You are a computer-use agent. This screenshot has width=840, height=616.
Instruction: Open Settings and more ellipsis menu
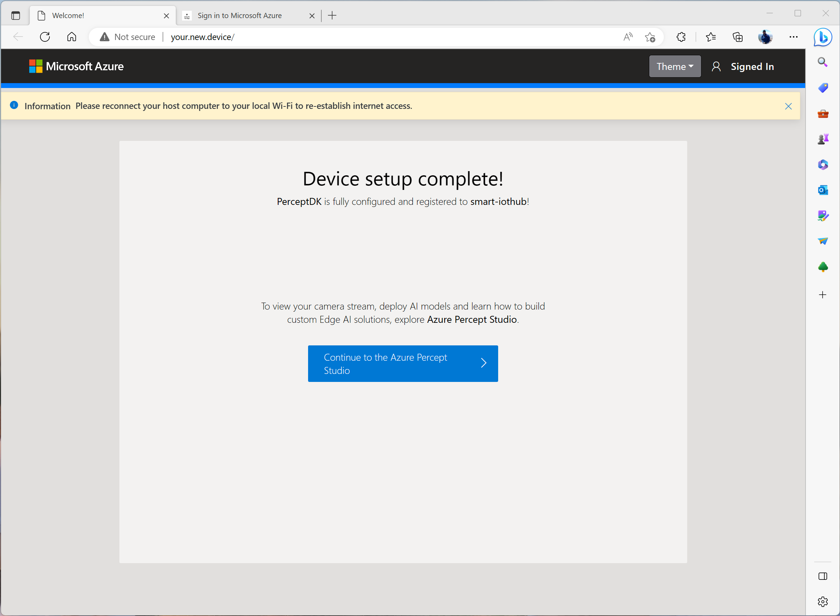coord(793,37)
